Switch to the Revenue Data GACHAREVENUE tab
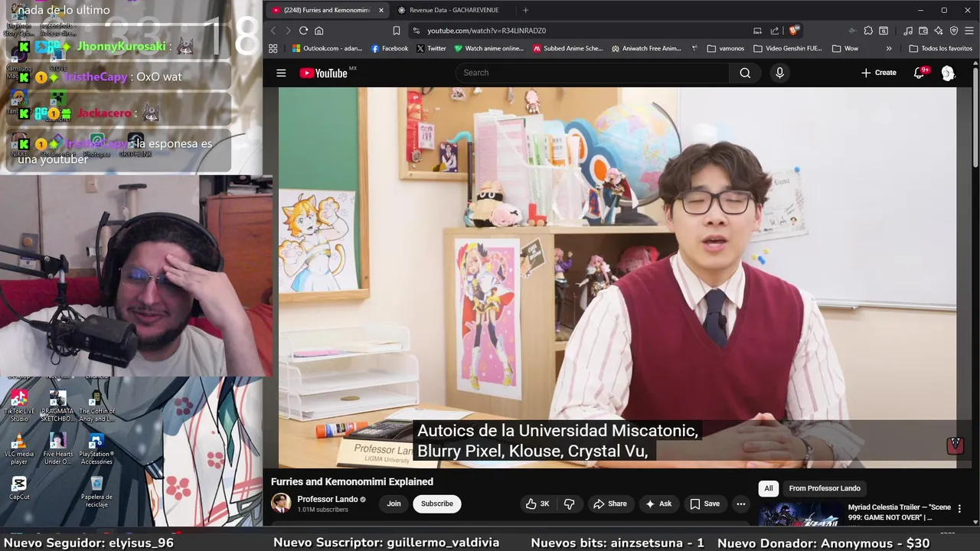This screenshot has width=980, height=551. (452, 10)
